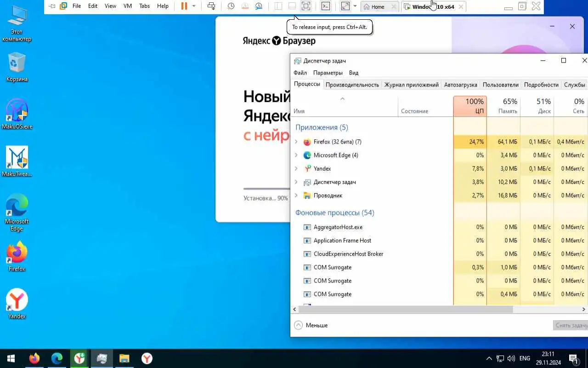Click the Меньше collapse details button

tap(311, 325)
